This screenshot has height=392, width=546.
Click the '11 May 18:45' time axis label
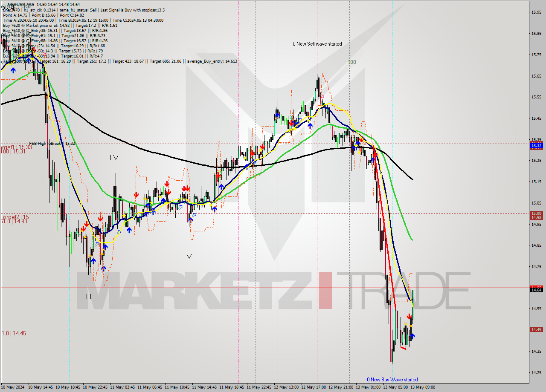click(x=232, y=387)
